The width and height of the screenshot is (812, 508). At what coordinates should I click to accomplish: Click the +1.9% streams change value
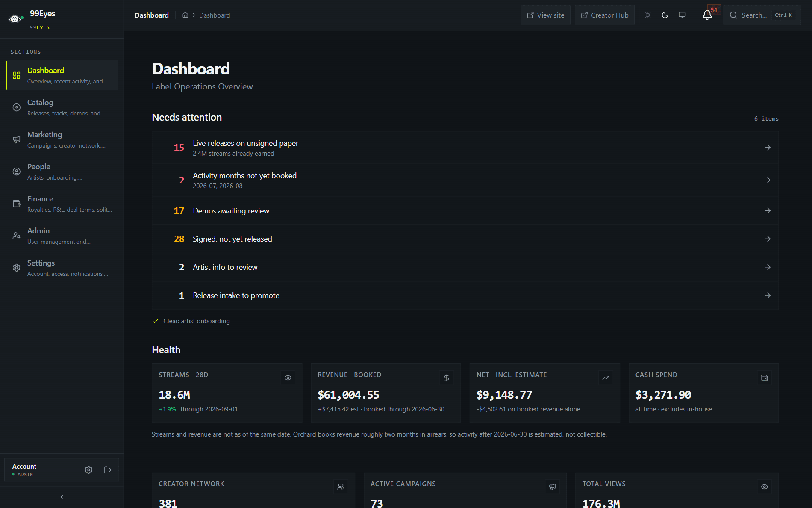pos(168,409)
